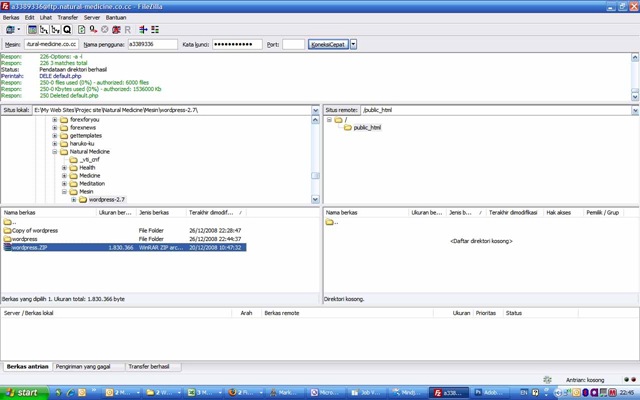Viewport: 640px width, 400px height.
Task: Sort local files by Nama berkas column
Action: point(49,213)
